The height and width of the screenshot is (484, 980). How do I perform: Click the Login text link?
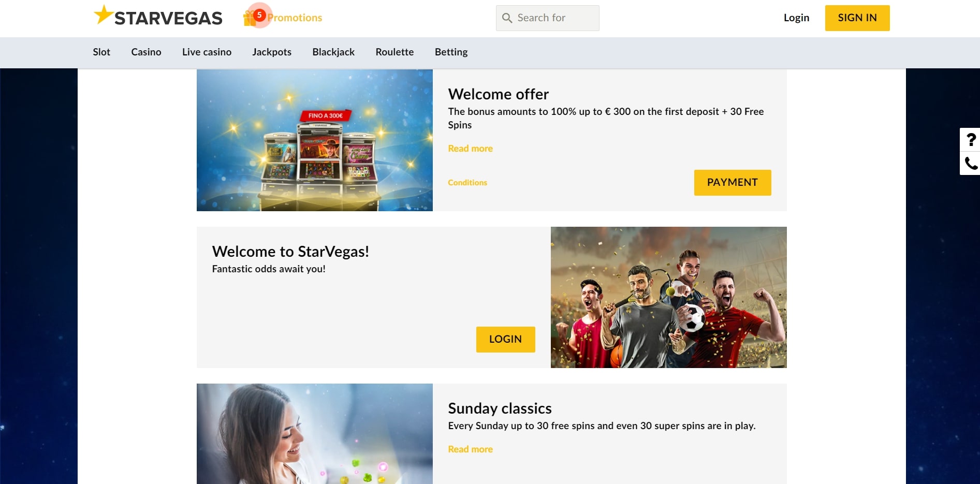coord(796,18)
